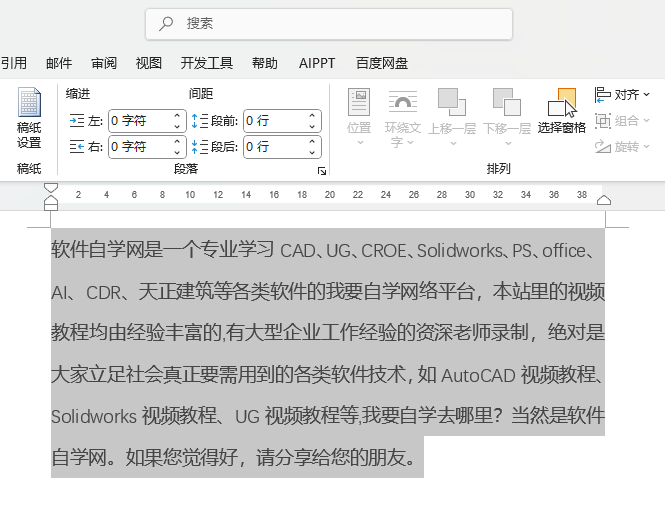Click the text '当然是软件' in document
Viewport: 665px width, 522px height.
point(558,415)
